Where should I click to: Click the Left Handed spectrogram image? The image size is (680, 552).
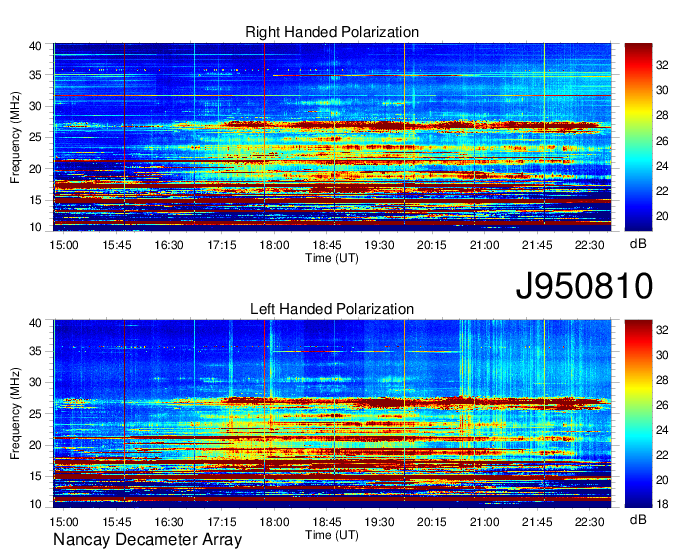pyautogui.click(x=332, y=414)
